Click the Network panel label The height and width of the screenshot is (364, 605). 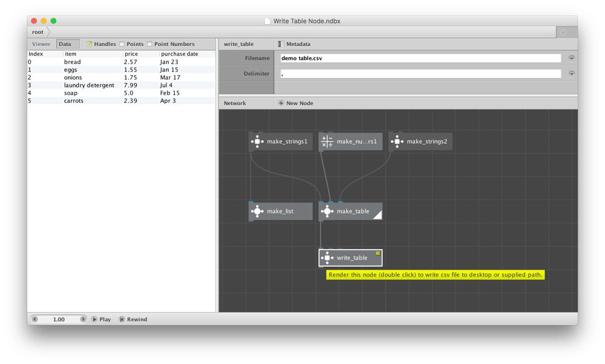235,103
